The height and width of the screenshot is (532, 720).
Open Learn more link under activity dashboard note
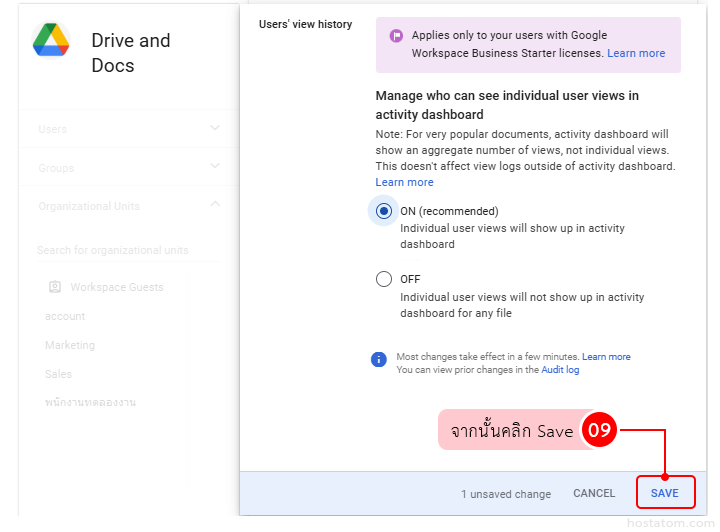[x=405, y=182]
